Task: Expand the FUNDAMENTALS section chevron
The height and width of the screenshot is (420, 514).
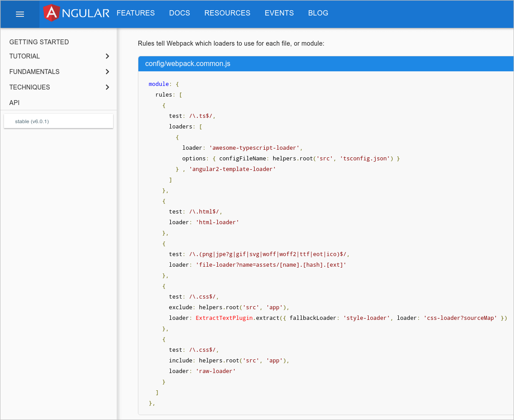Action: click(107, 72)
